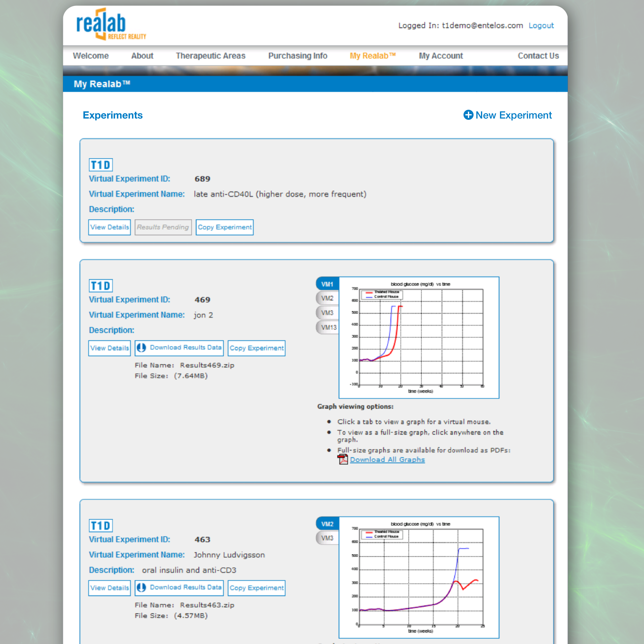Open the Therapeutic Areas menu
This screenshot has height=644, width=644.
(210, 56)
